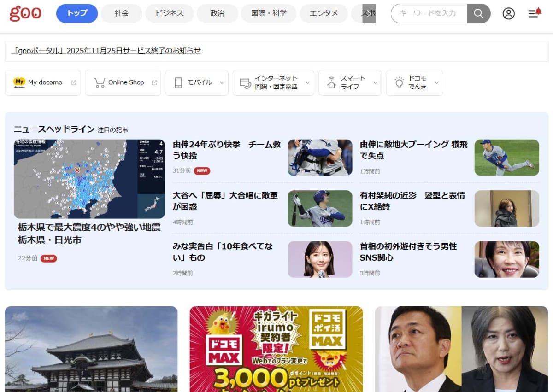Viewport: 553px width, 392px height.
Task: Click the 有村架純 article image
Action: click(x=506, y=208)
